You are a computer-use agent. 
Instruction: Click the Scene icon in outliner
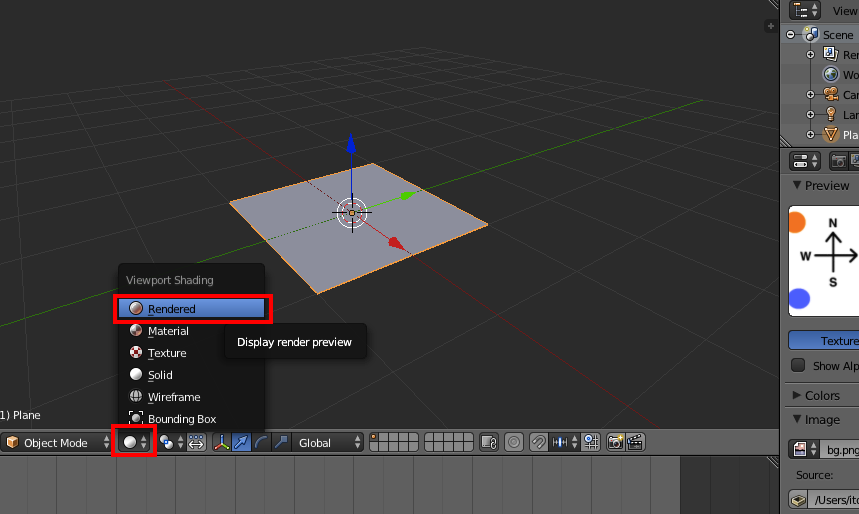pyautogui.click(x=811, y=35)
